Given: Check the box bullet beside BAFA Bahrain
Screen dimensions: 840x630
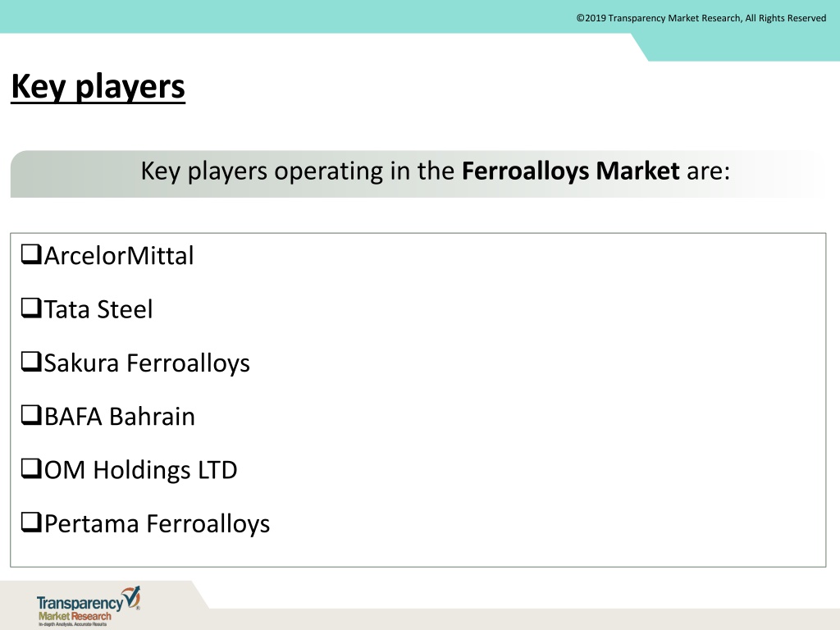Looking at the screenshot, I should tap(31, 415).
